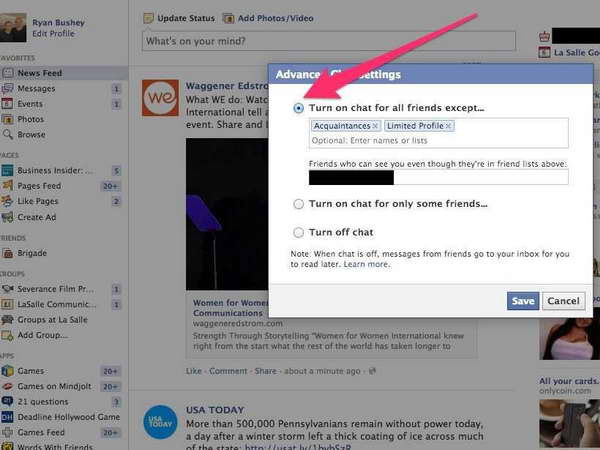
Task: Remove the Limited Profile tag
Action: tap(448, 126)
